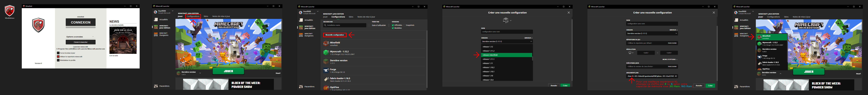
Task: Uncheck the Officielles versions checkbox
Action: [x=393, y=25]
